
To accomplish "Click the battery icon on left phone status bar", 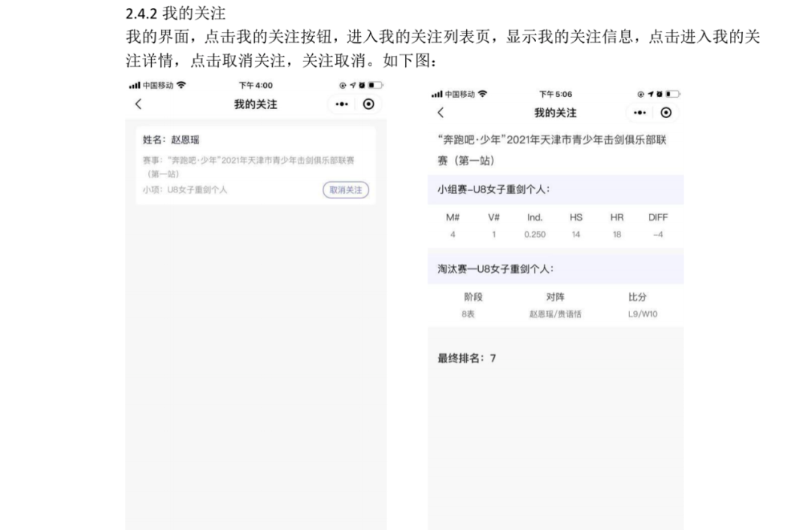I will click(x=375, y=85).
